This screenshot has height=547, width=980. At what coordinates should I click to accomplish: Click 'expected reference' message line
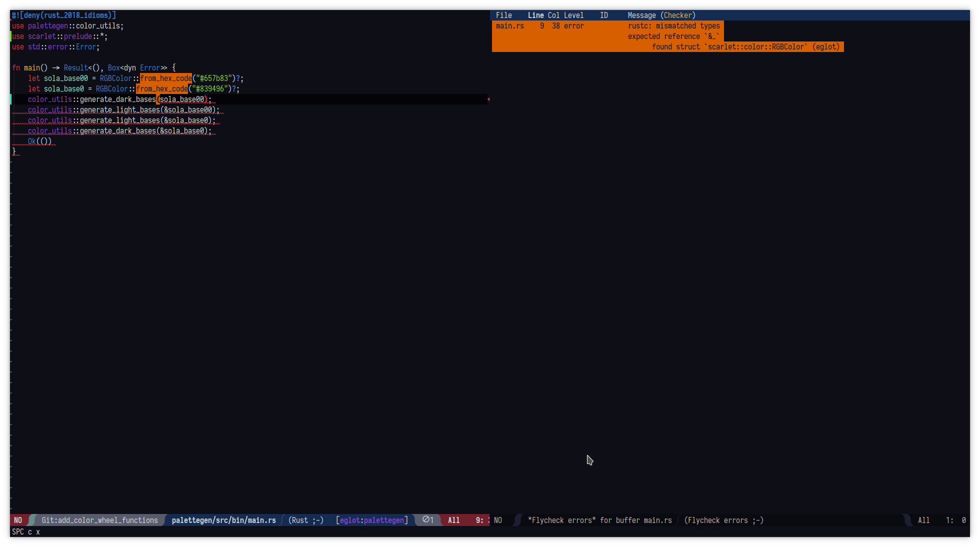point(673,36)
